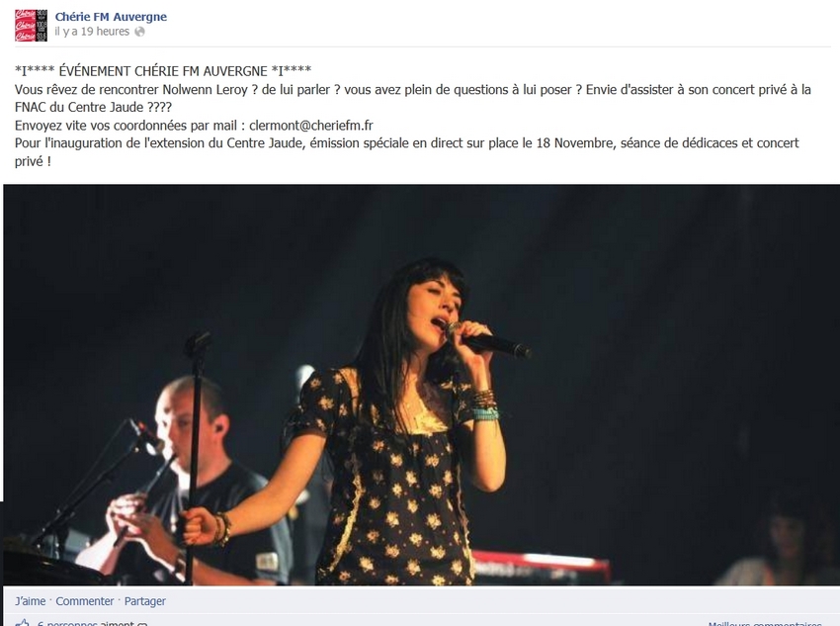Expand the Meilleurs commentaires sort dropdown

click(x=765, y=624)
